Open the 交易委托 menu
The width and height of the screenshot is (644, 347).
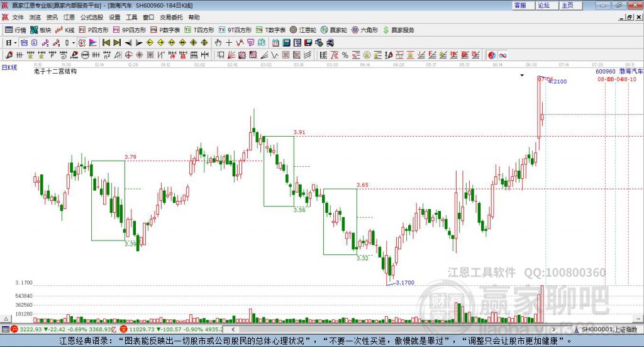(x=171, y=17)
